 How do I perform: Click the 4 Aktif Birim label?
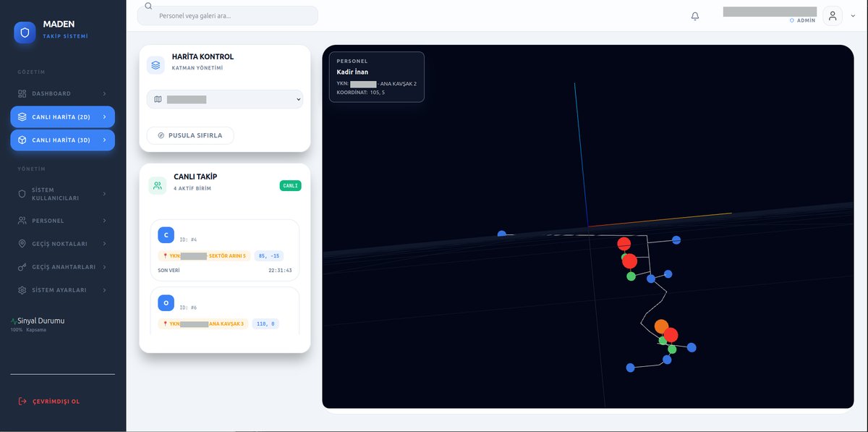click(x=192, y=188)
